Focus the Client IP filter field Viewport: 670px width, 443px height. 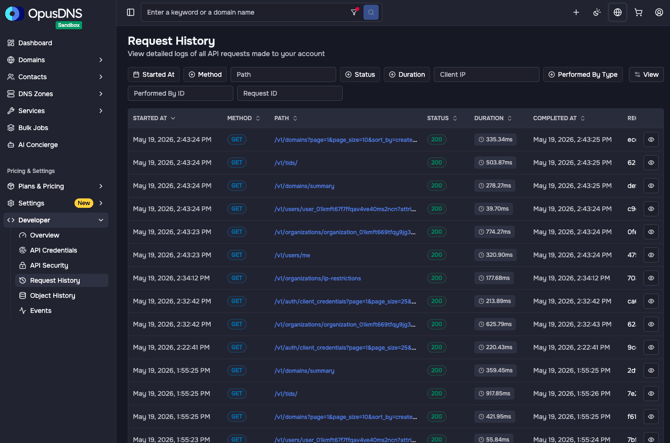click(x=486, y=74)
